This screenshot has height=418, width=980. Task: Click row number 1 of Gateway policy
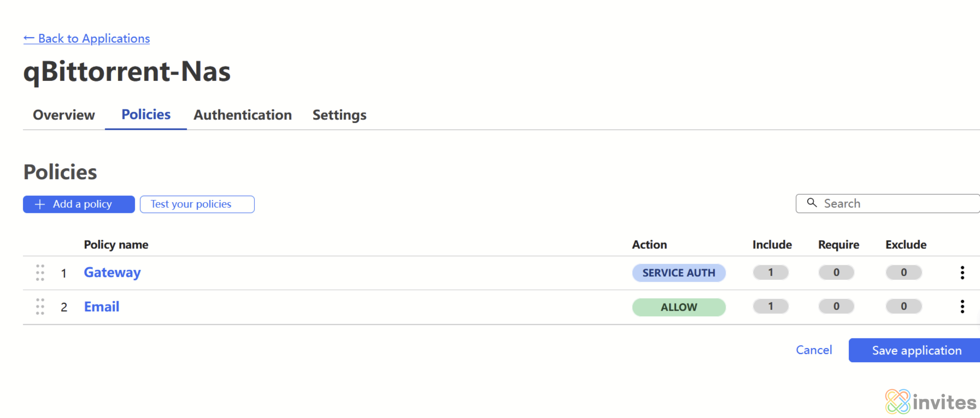coord(64,273)
